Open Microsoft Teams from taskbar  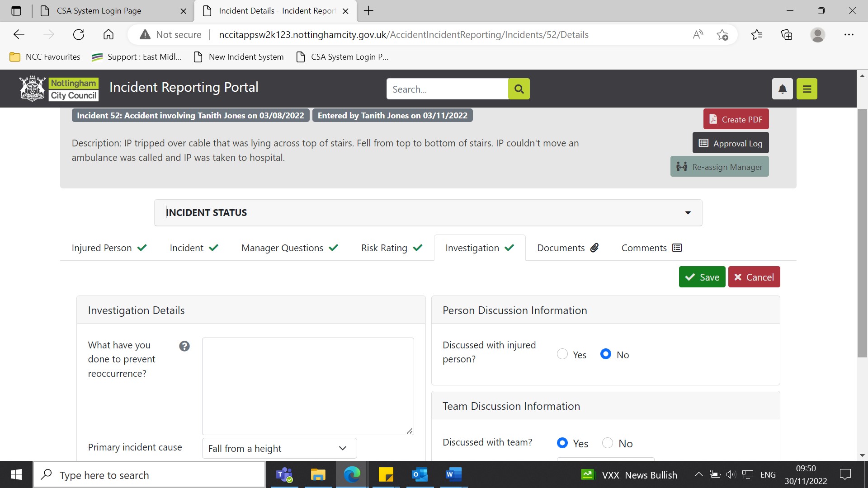tap(284, 475)
